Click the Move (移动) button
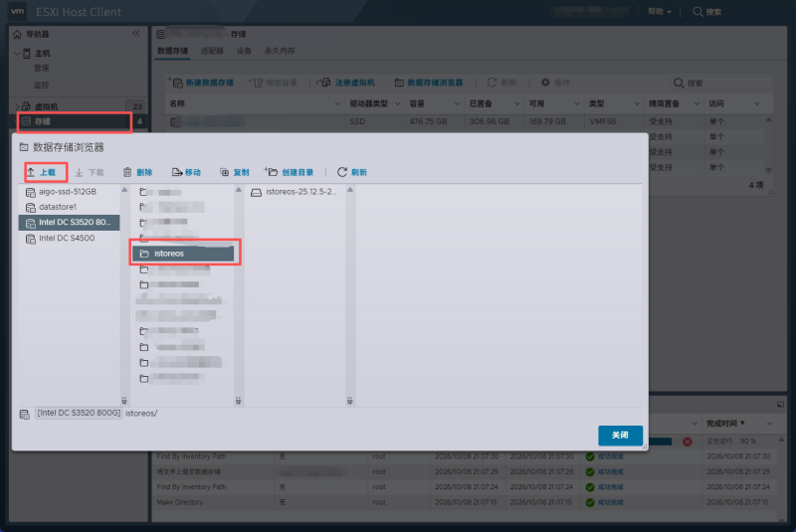The width and height of the screenshot is (796, 532). click(186, 172)
